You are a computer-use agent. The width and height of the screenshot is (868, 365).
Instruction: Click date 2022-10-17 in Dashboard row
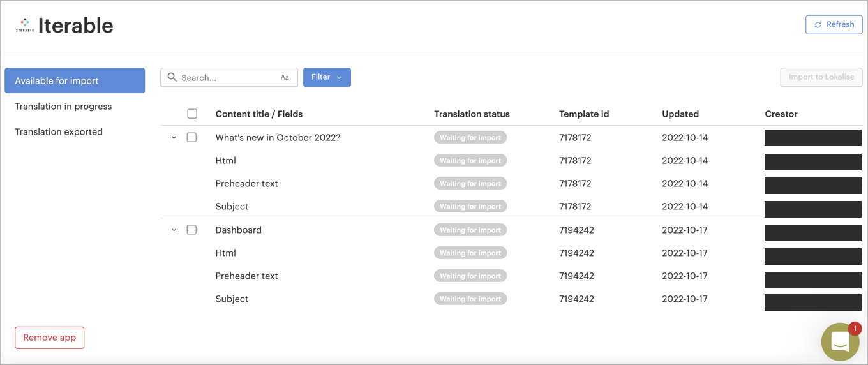click(x=685, y=230)
